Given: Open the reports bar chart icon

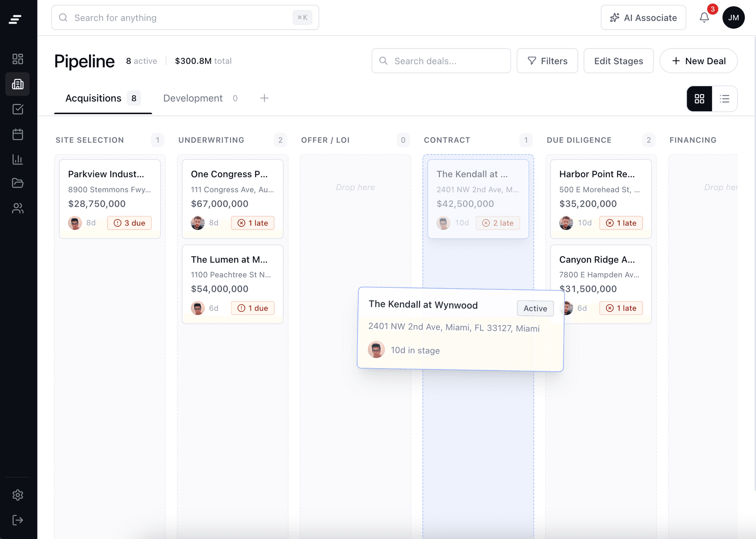Looking at the screenshot, I should (18, 159).
